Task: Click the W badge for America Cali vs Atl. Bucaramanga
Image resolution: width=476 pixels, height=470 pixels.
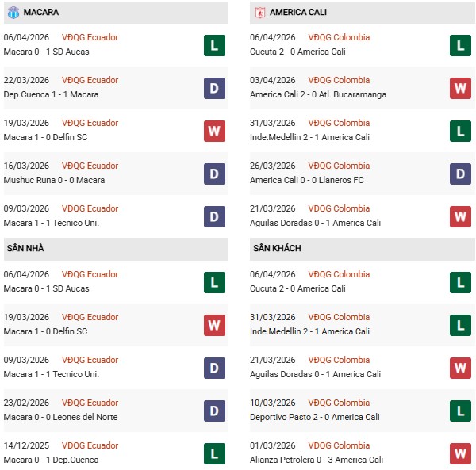Action: click(x=460, y=88)
